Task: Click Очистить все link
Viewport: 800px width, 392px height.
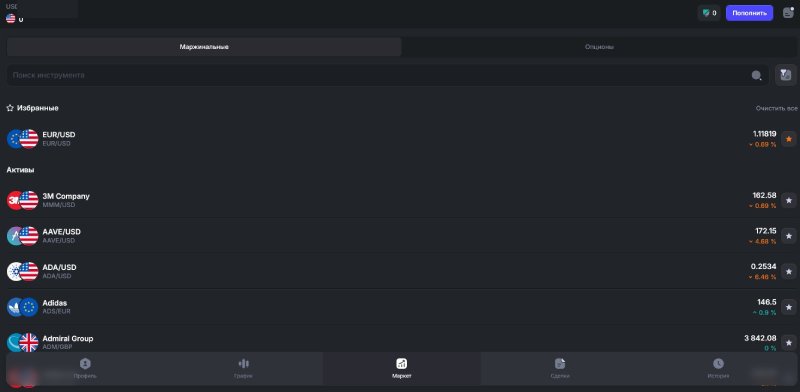Action: coord(776,109)
